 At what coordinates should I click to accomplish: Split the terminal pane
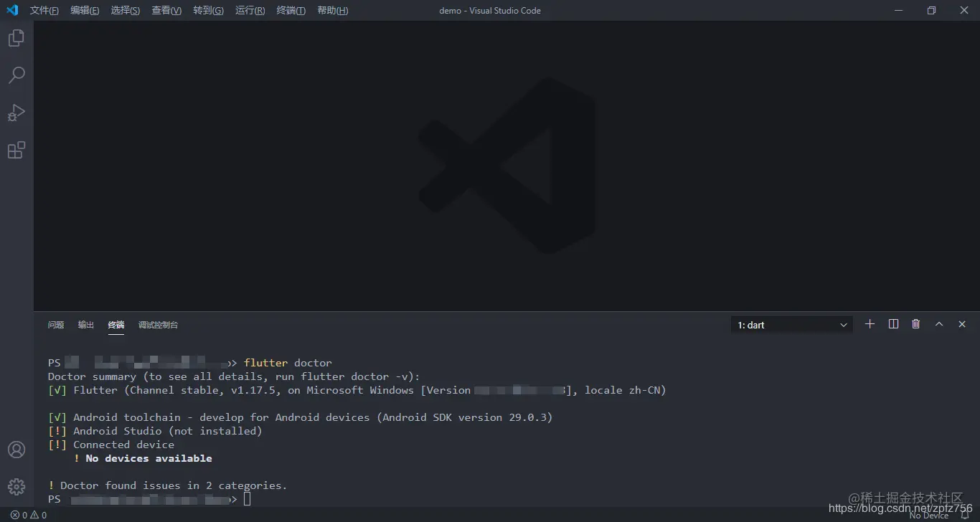893,324
